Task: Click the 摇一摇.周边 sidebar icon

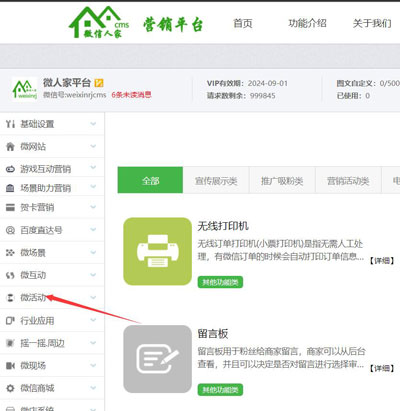Action: [10, 343]
